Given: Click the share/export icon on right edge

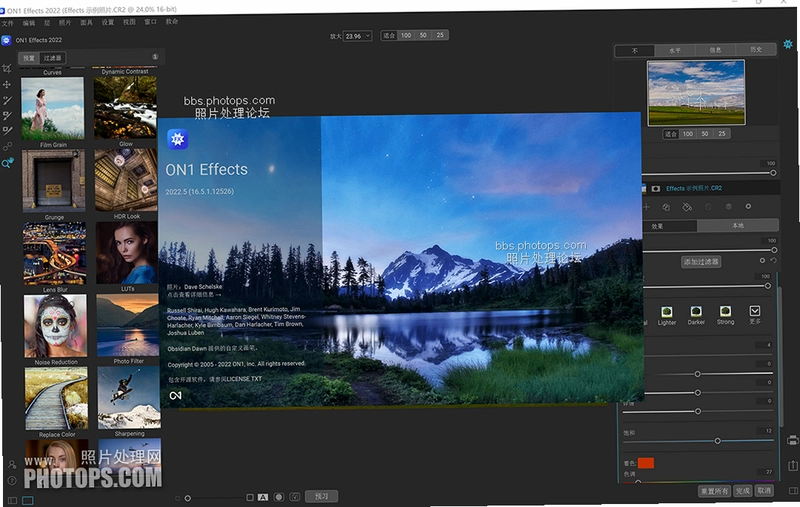Looking at the screenshot, I should click(792, 465).
